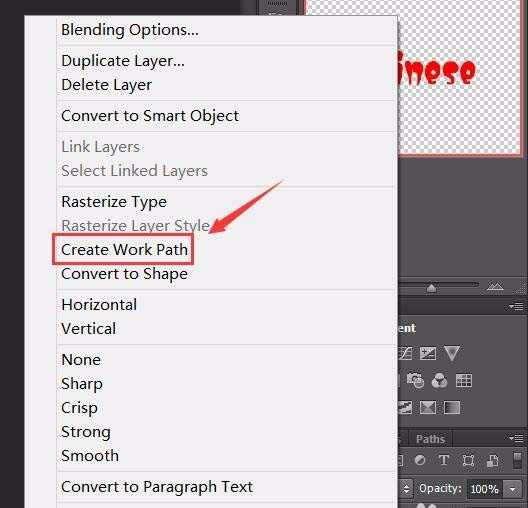The image size is (528, 508).
Task: Open the Opacity dropdown arrow
Action: [x=513, y=489]
